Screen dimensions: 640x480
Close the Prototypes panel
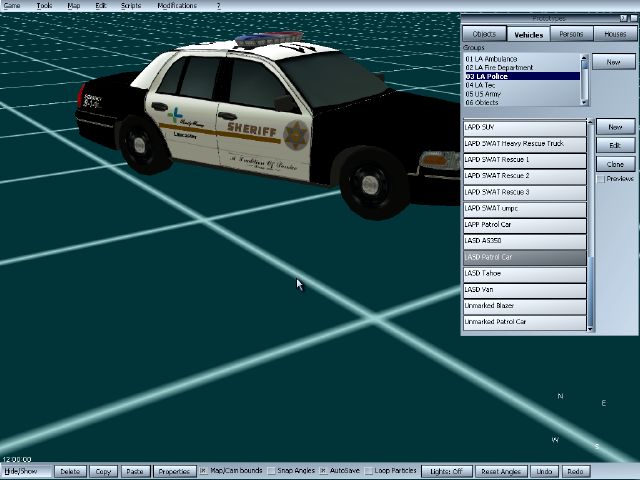(x=634, y=18)
